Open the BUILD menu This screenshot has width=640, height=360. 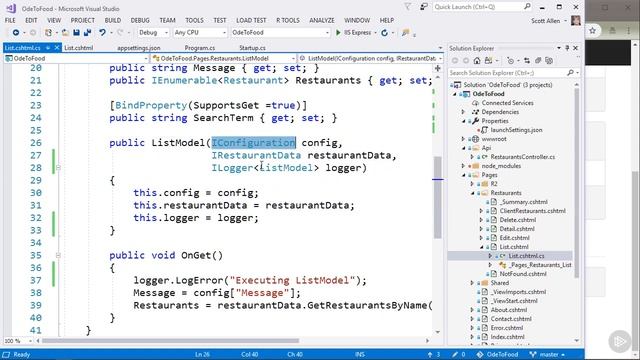coord(113,20)
